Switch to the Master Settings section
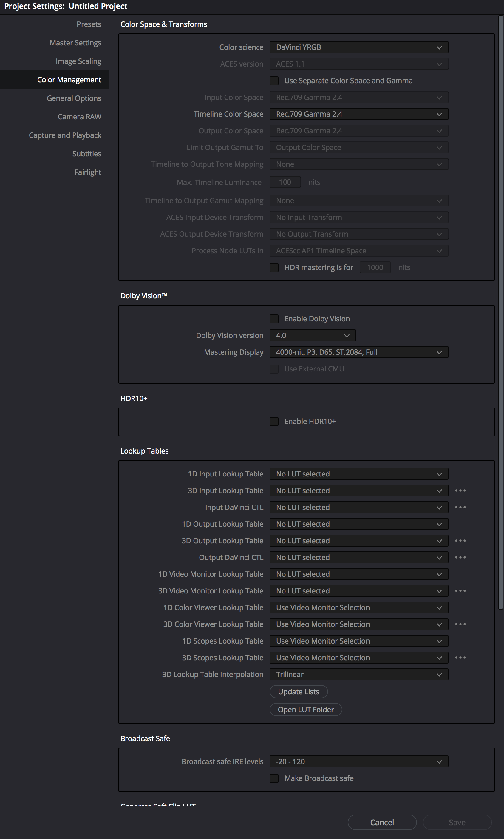504x839 pixels. [x=75, y=43]
